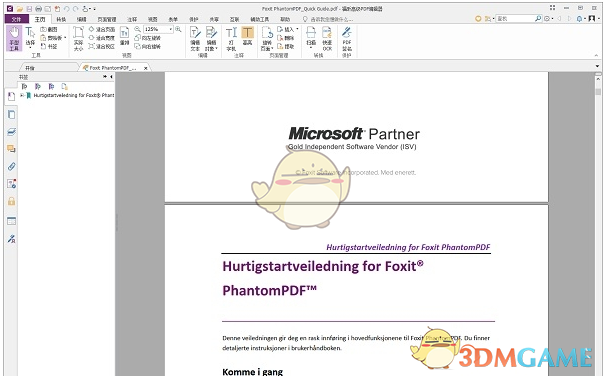Click into the Search text field

(x=515, y=18)
